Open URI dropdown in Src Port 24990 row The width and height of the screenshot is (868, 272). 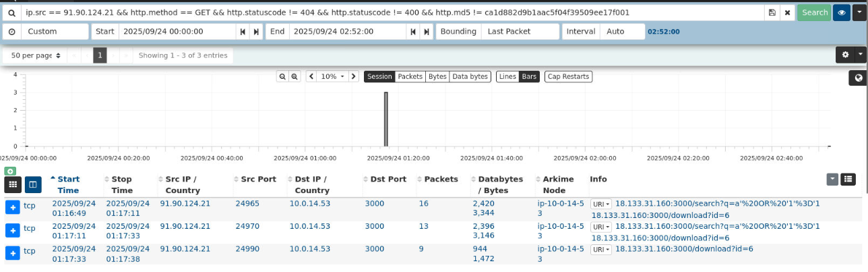tap(601, 249)
